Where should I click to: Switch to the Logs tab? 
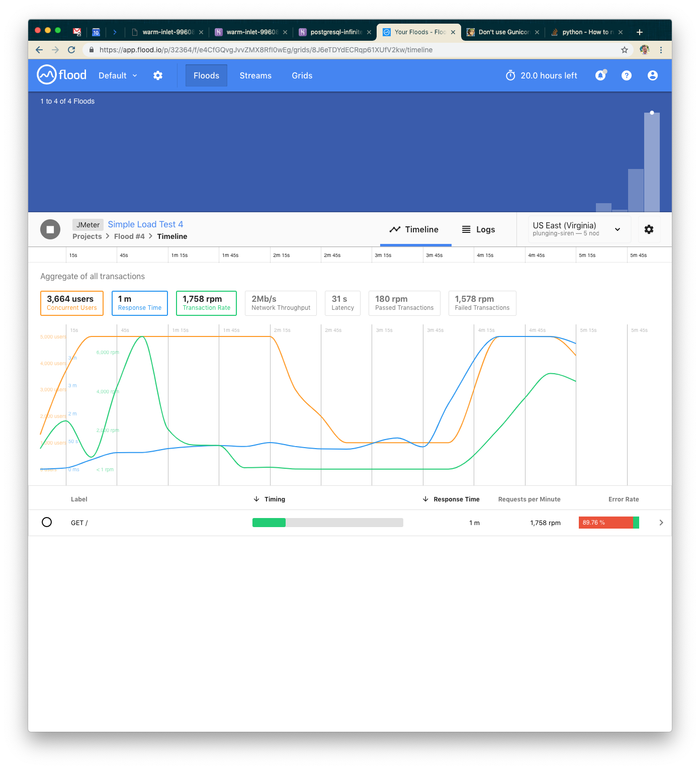click(478, 229)
